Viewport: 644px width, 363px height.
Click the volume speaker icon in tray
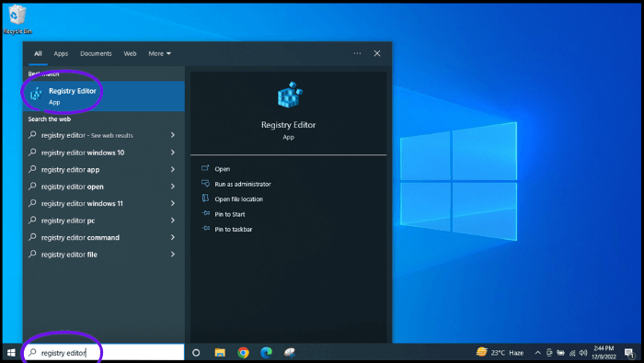[x=582, y=353]
